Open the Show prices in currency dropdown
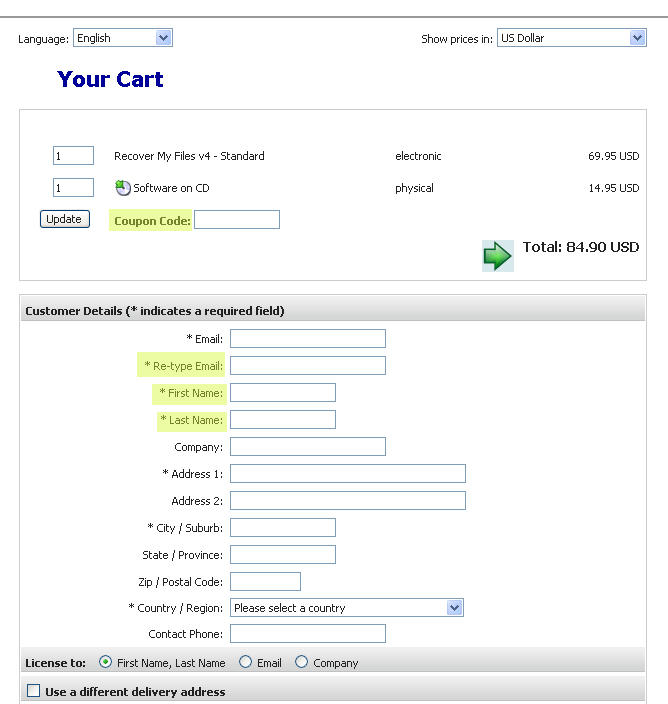Image resolution: width=668 pixels, height=704 pixels. tap(571, 38)
